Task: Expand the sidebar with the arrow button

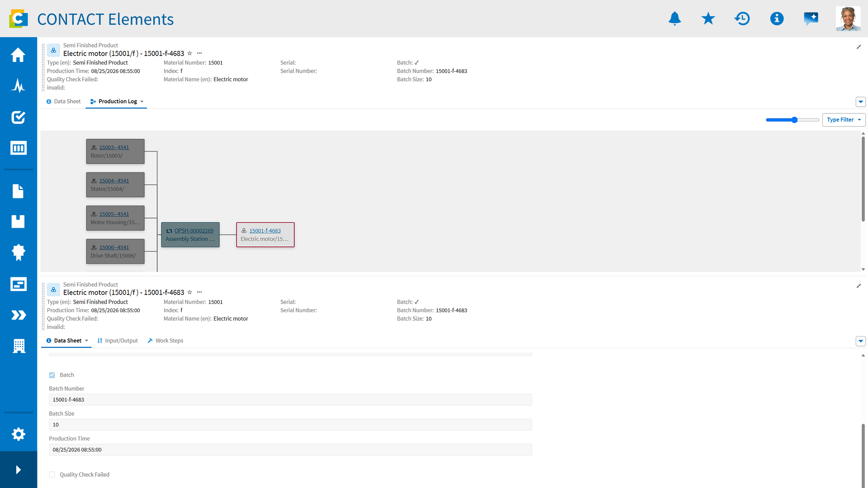Action: click(x=18, y=470)
